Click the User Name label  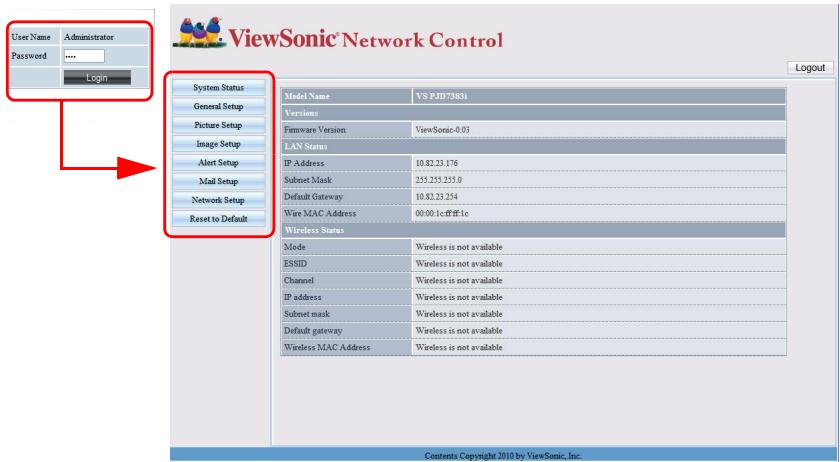(x=31, y=37)
